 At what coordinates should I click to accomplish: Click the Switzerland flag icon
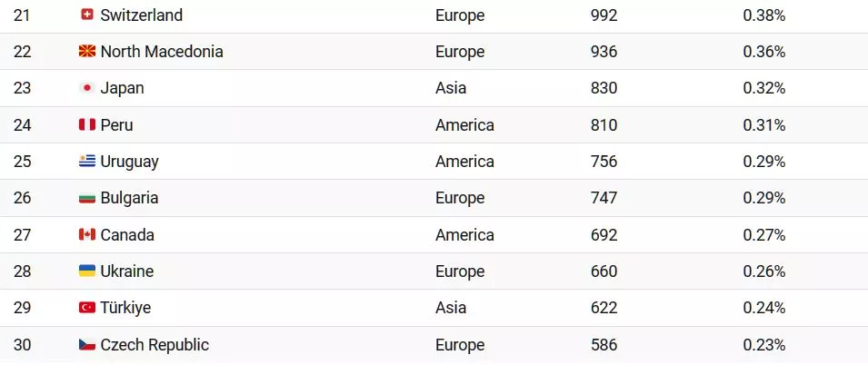[87, 15]
